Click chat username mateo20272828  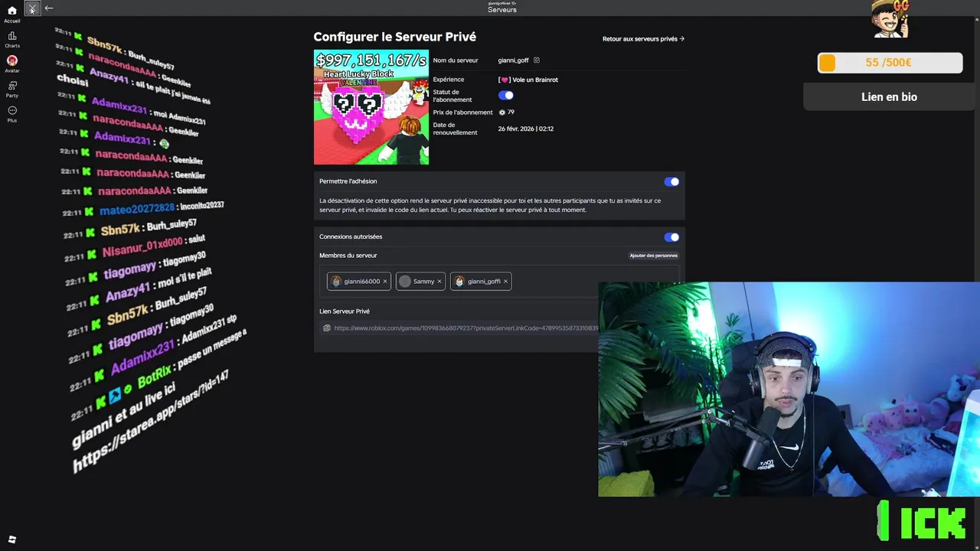137,209
